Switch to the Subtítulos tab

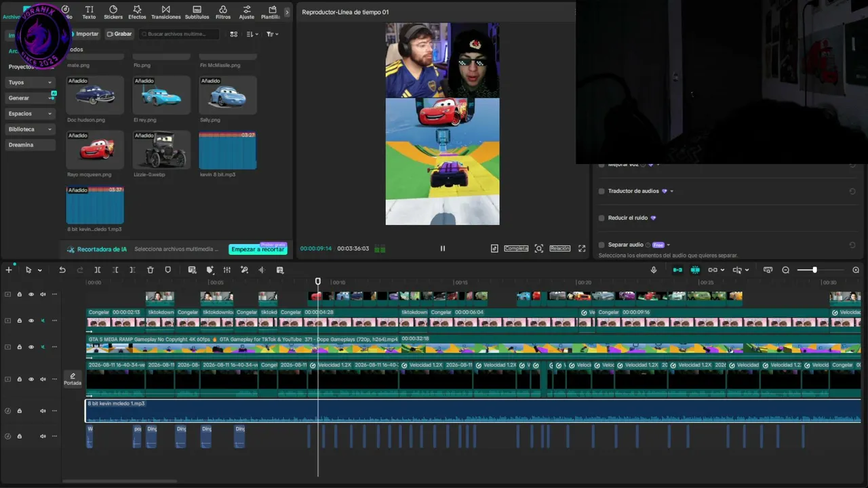pos(197,12)
